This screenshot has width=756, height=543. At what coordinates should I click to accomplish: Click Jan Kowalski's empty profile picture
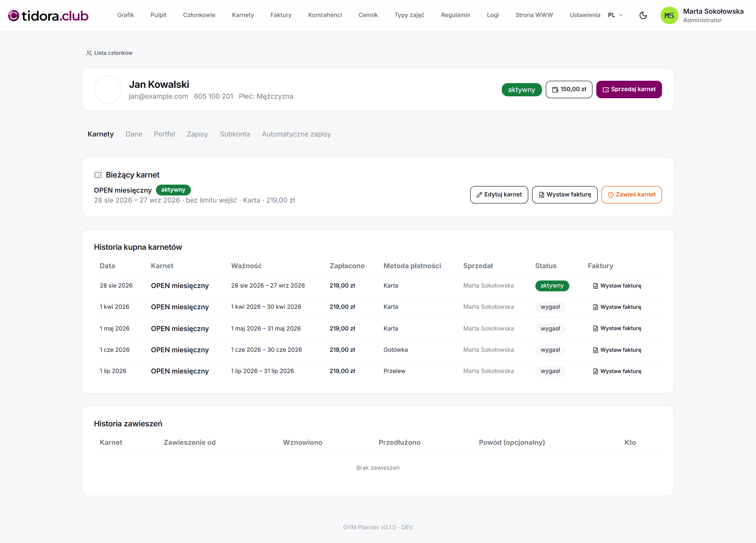coord(108,90)
